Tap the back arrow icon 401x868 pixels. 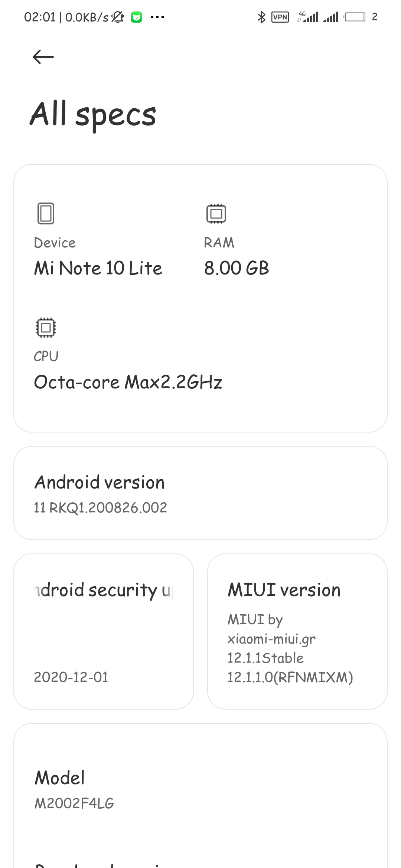[43, 57]
